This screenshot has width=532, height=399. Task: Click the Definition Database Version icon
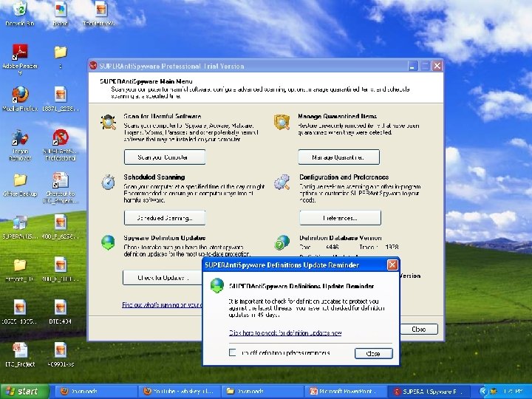point(282,242)
